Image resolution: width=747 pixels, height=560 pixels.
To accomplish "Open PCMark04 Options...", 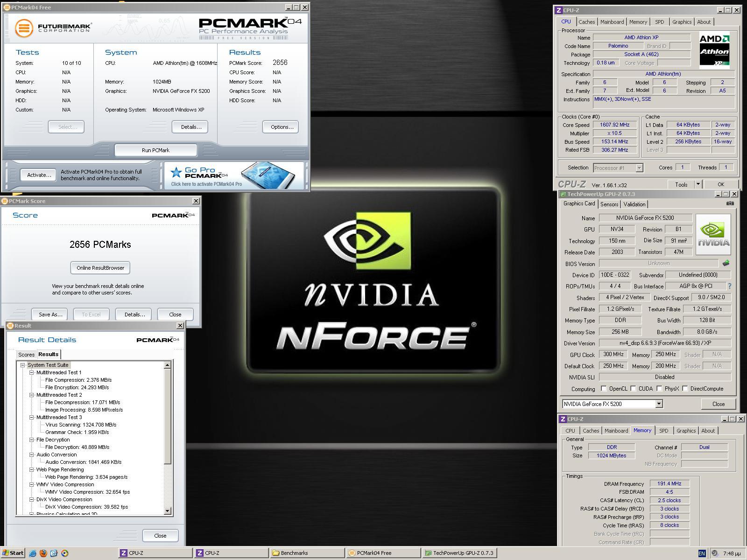I will click(282, 127).
